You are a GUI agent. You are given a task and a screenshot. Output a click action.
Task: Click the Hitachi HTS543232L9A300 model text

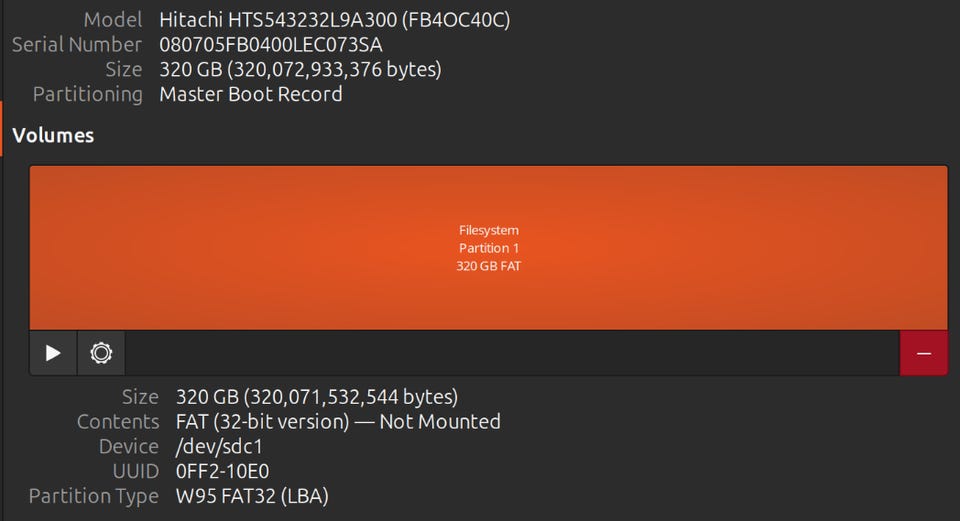point(334,20)
